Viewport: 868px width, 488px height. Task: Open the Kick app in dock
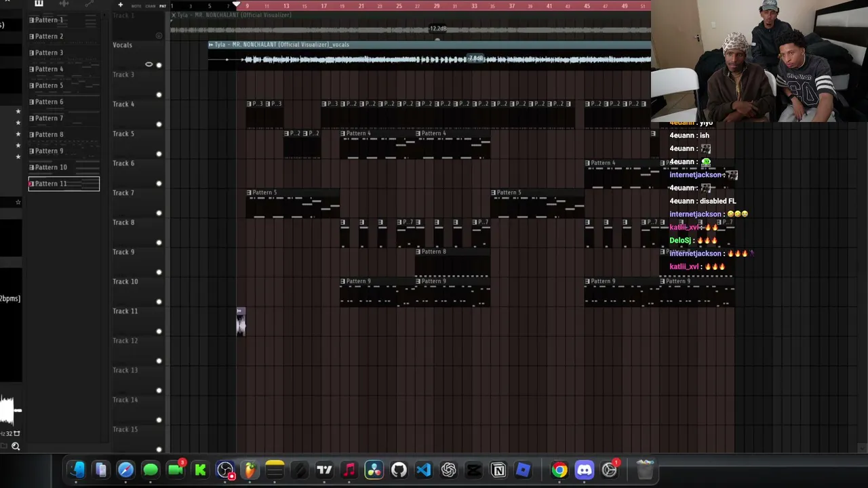[x=201, y=470]
